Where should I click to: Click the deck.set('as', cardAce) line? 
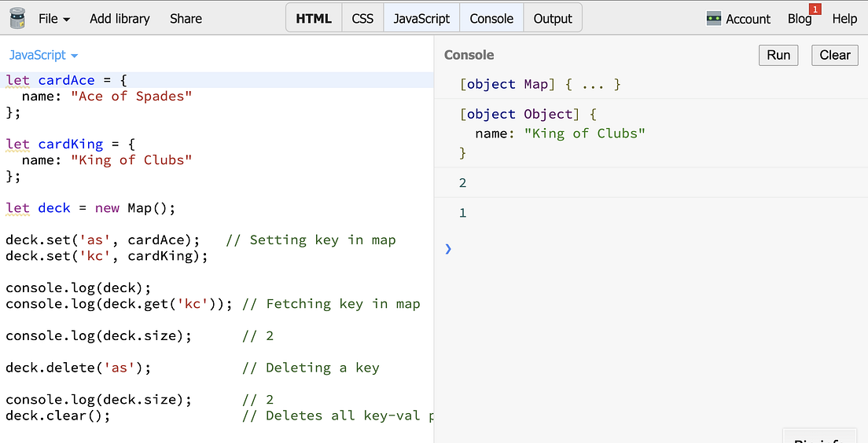(102, 240)
